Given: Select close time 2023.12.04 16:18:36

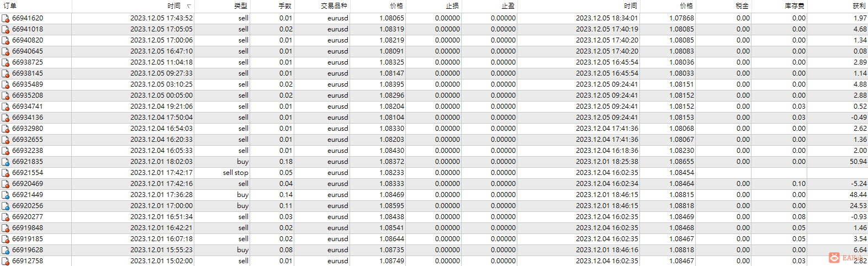Looking at the screenshot, I should pyautogui.click(x=607, y=151).
